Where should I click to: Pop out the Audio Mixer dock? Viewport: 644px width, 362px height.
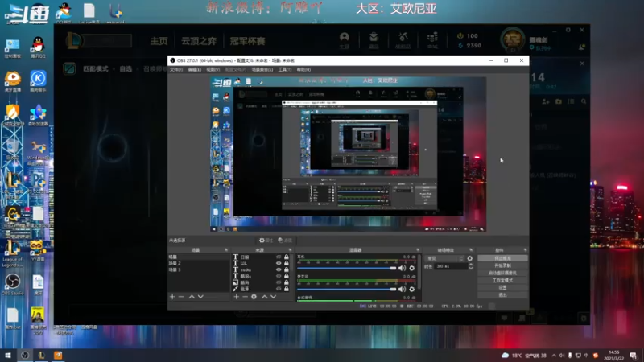pos(418,250)
